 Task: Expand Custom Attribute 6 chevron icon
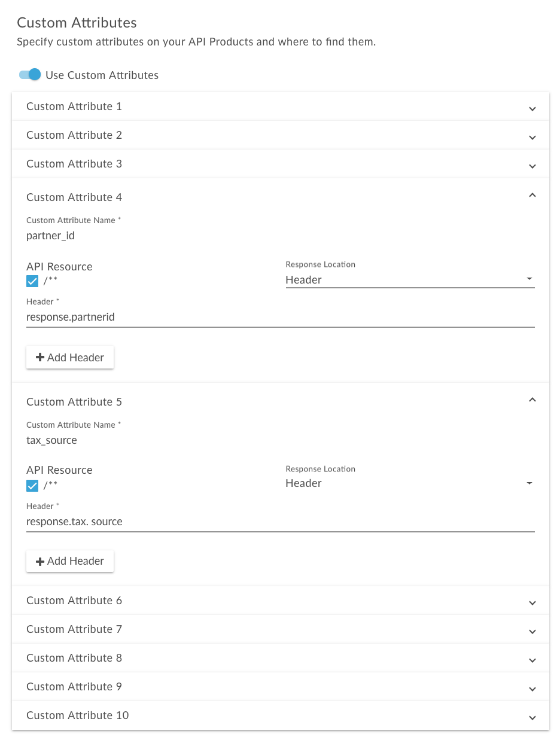coord(532,603)
